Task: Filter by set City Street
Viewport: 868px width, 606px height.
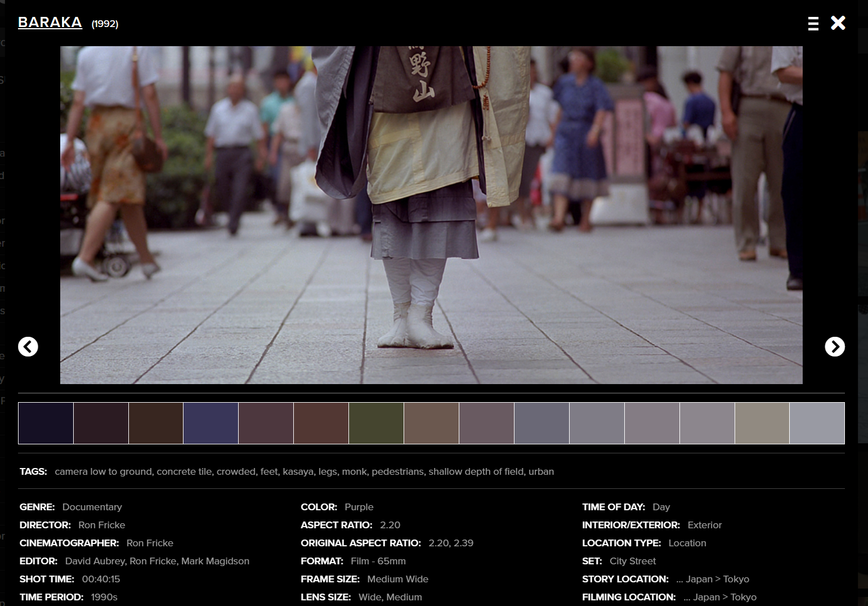Action: tap(633, 561)
